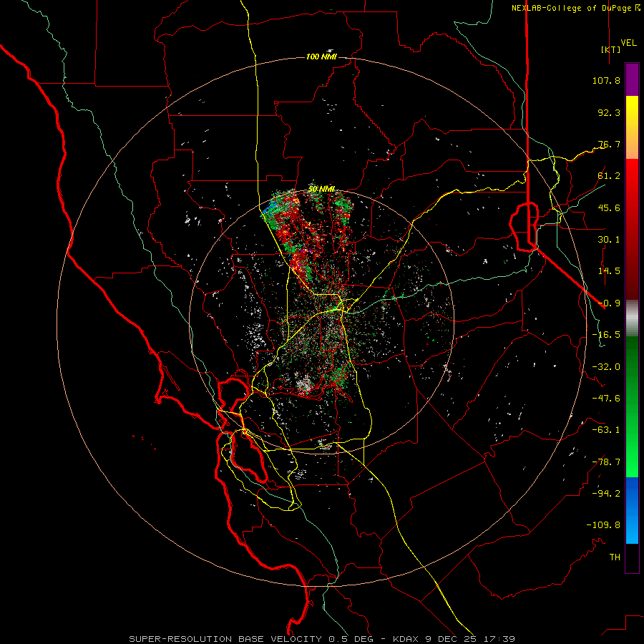Screen dimensions: 644x644
Task: Click the TH legend label
Action: click(615, 557)
